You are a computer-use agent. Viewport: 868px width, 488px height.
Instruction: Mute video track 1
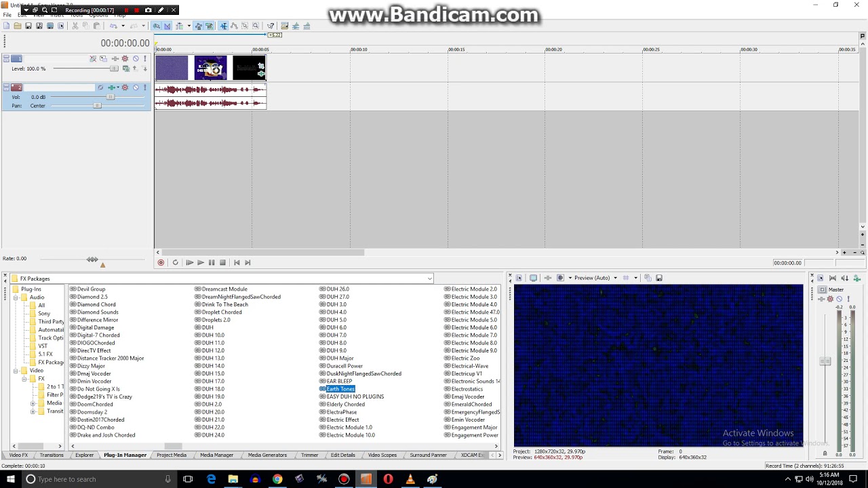(136, 59)
